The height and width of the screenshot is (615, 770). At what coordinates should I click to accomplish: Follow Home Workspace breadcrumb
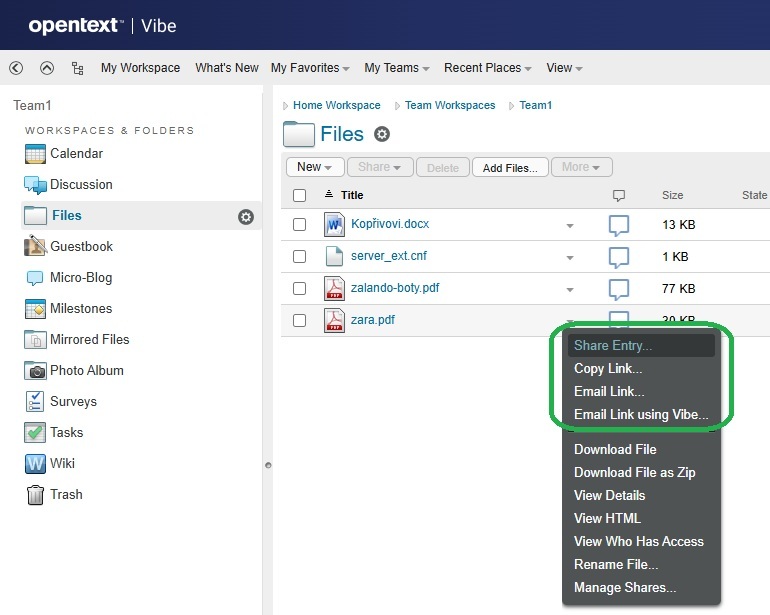click(x=336, y=105)
